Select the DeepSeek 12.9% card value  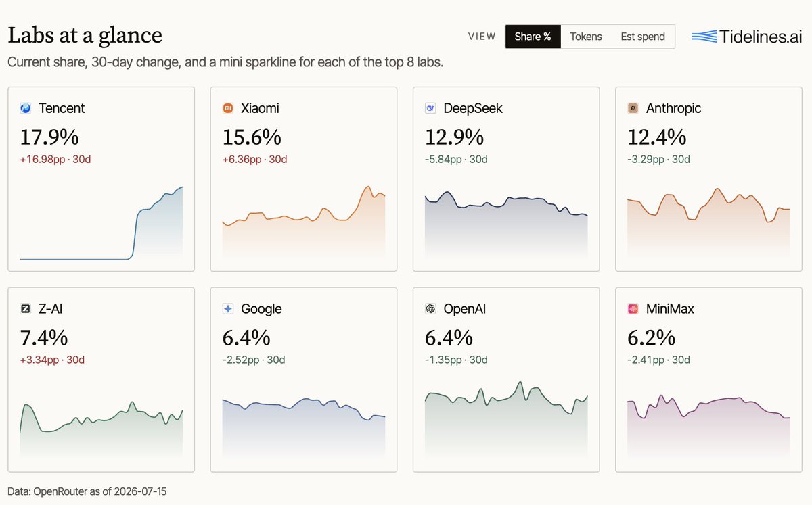(454, 137)
